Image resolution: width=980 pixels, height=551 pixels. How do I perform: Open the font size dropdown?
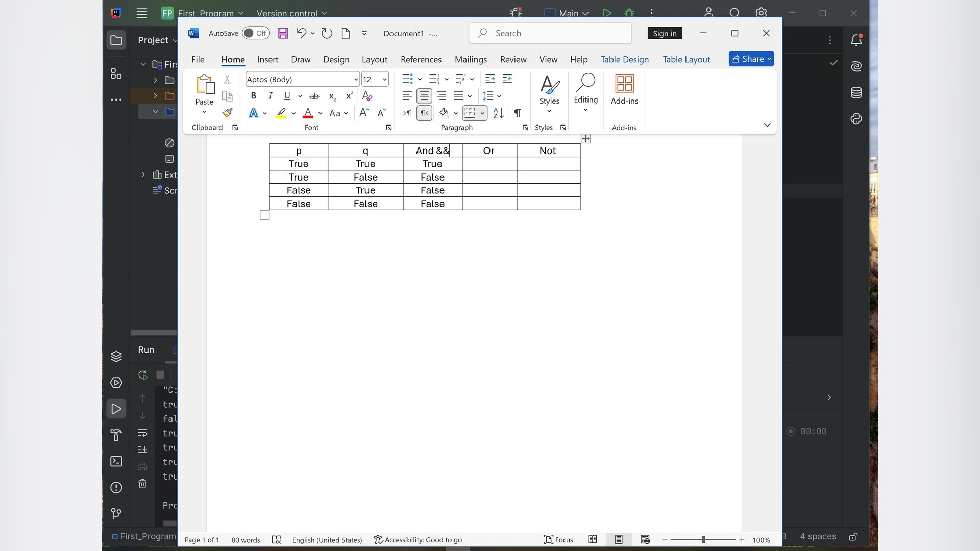point(385,79)
